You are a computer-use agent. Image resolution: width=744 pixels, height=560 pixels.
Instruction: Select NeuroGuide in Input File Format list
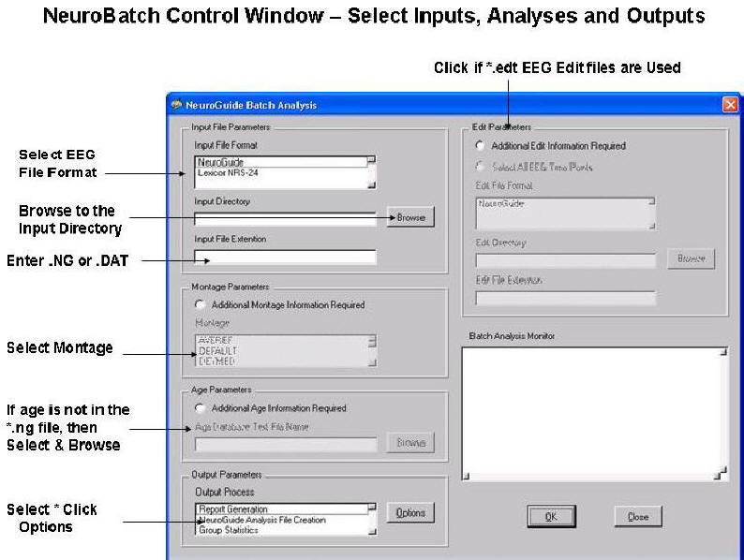coord(279,162)
